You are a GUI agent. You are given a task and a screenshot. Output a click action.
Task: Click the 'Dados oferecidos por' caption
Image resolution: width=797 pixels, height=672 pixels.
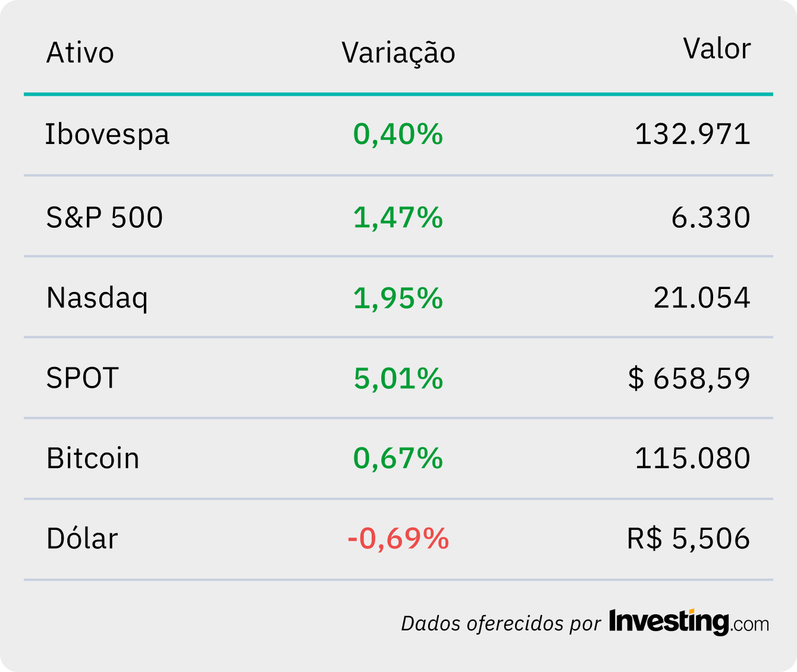501,623
